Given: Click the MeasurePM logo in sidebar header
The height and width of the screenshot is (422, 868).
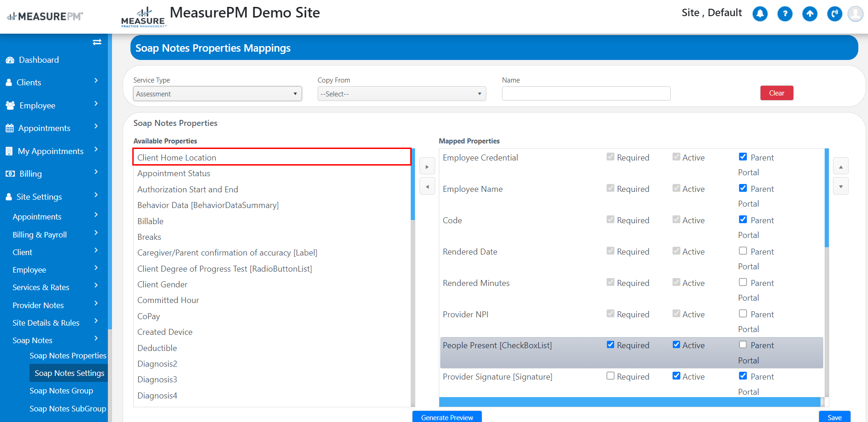Looking at the screenshot, I should 44,17.
